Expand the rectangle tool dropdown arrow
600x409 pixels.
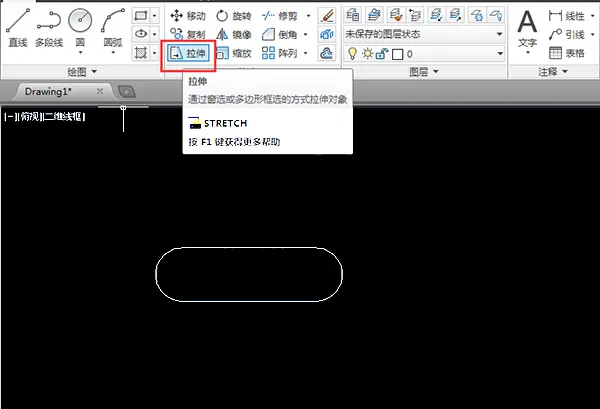154,16
